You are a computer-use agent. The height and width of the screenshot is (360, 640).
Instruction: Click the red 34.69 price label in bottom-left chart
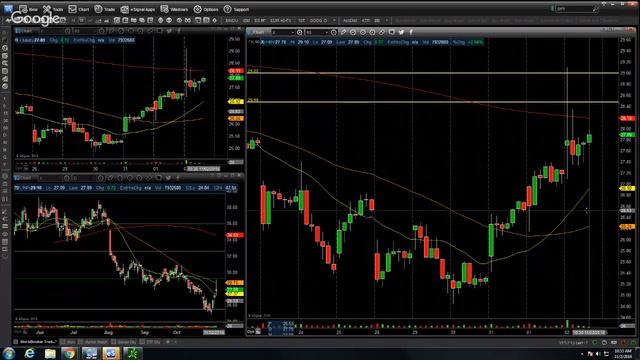coord(235,235)
